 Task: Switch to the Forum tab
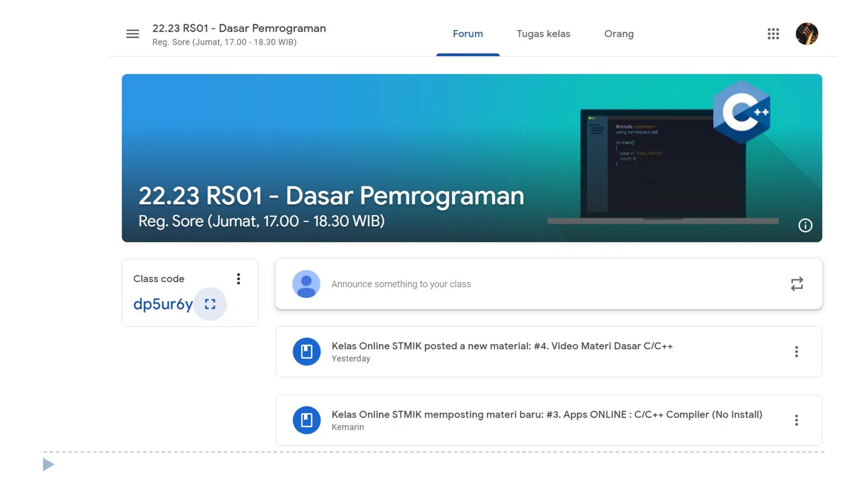(x=467, y=34)
